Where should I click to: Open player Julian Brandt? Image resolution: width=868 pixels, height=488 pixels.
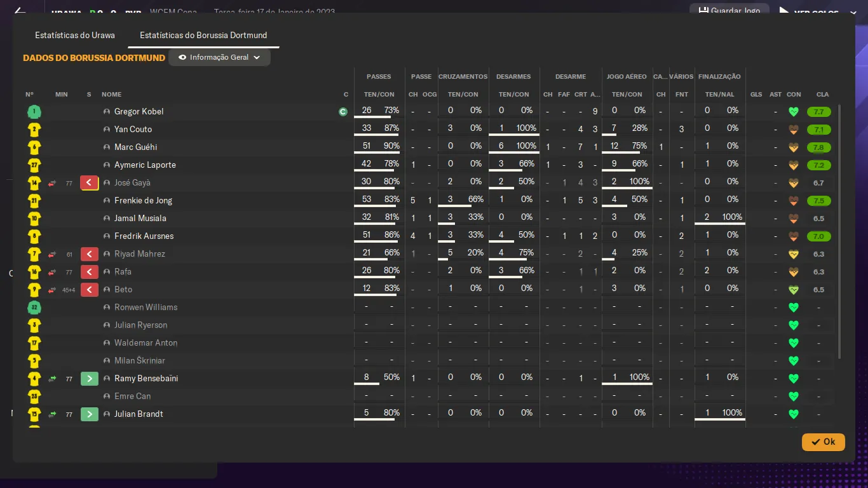point(139,414)
